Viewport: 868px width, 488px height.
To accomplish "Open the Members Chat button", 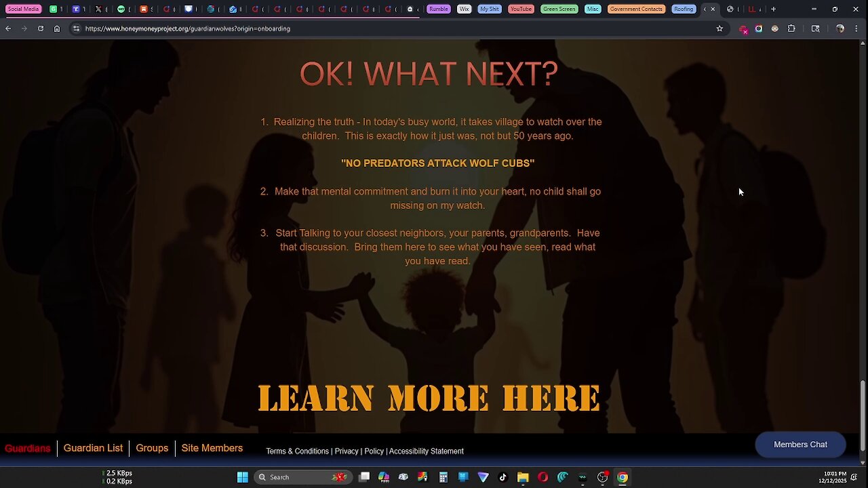I will [800, 445].
